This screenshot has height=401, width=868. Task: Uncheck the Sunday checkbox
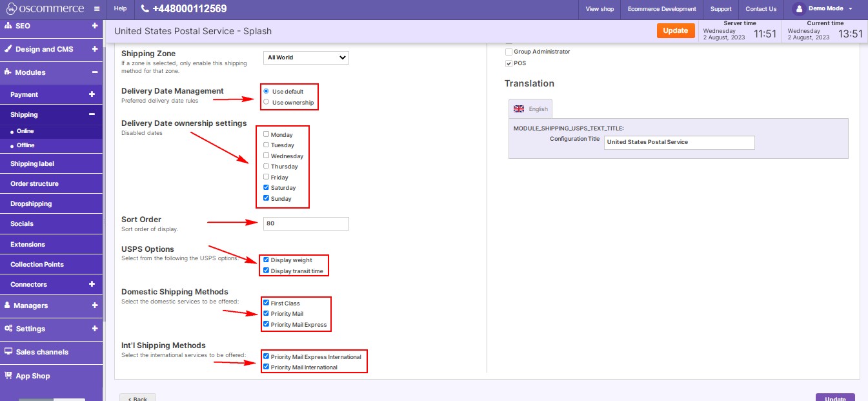[266, 198]
